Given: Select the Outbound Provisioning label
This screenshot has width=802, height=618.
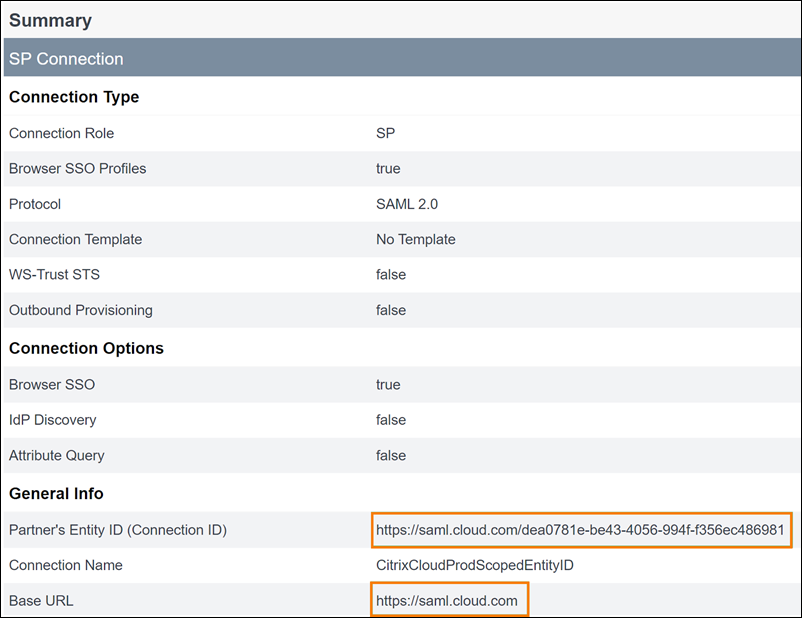Looking at the screenshot, I should coord(80,310).
